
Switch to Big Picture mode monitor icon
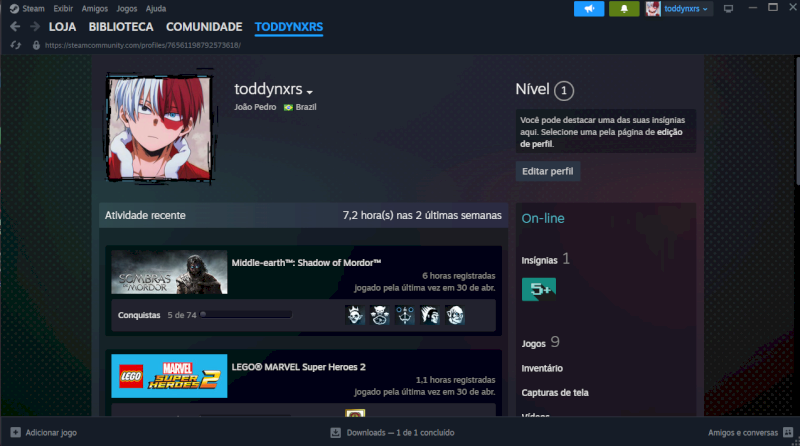point(729,9)
